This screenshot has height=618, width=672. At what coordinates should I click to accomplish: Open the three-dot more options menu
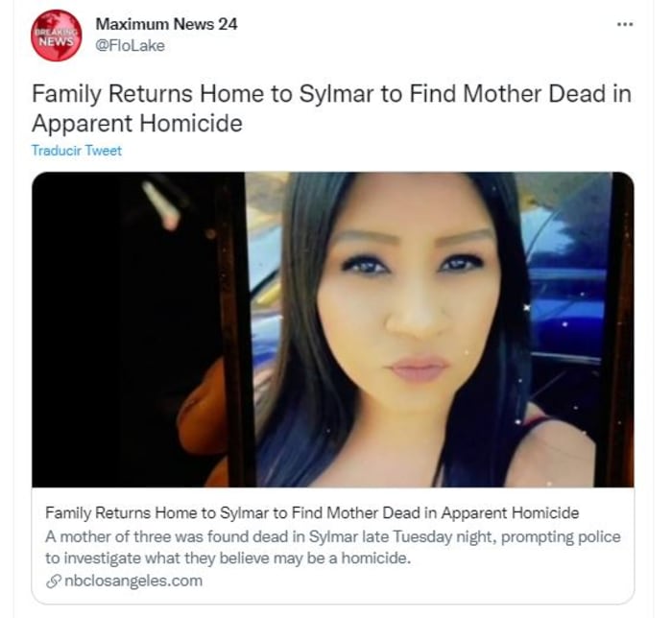[x=624, y=24]
